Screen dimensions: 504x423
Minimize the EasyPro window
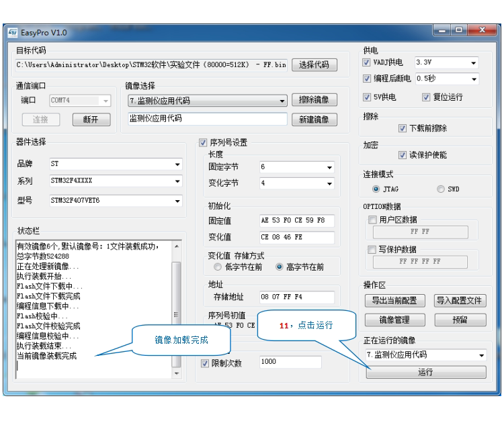[x=442, y=30]
